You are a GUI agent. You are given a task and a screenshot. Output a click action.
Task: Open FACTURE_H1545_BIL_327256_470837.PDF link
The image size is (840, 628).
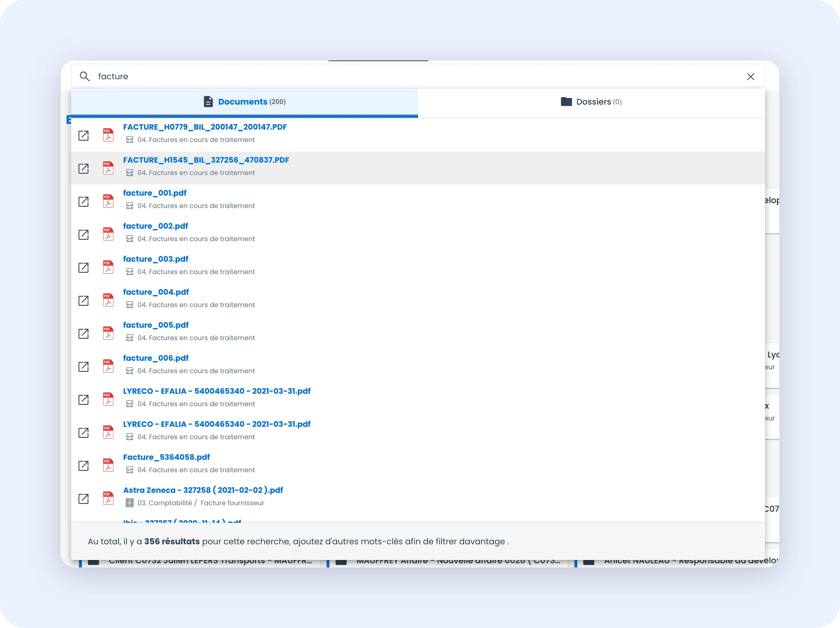pyautogui.click(x=206, y=160)
